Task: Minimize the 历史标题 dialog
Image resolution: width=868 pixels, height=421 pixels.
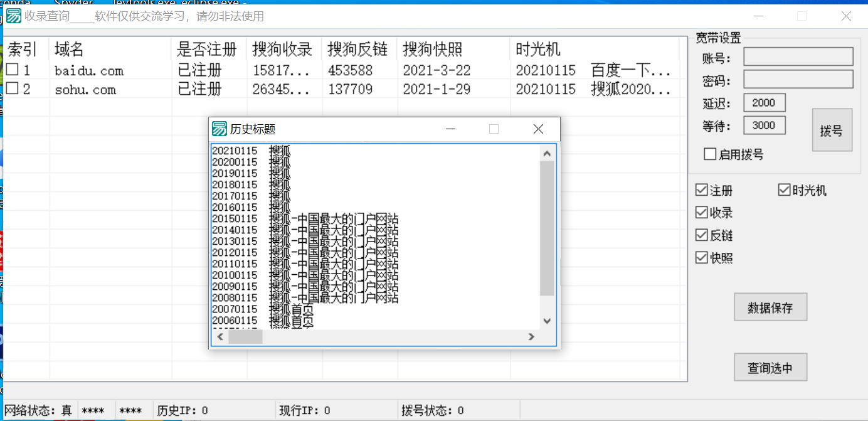Action: tap(450, 129)
